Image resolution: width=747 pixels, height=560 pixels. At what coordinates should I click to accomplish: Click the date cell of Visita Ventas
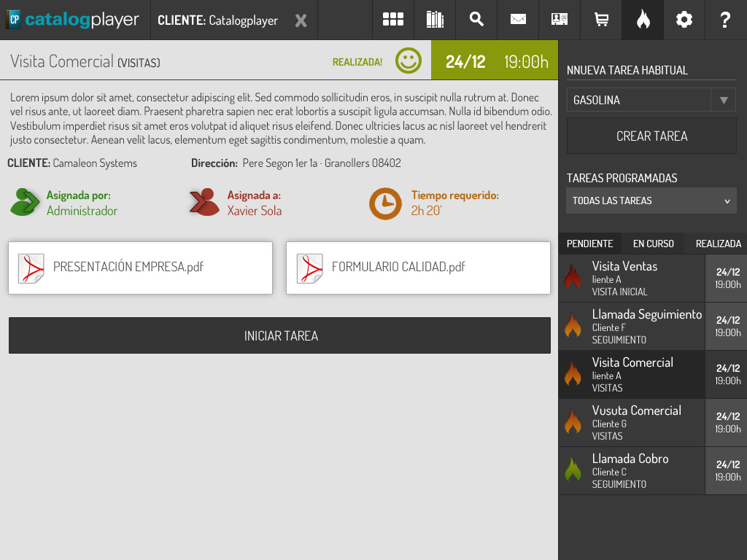[x=727, y=278]
